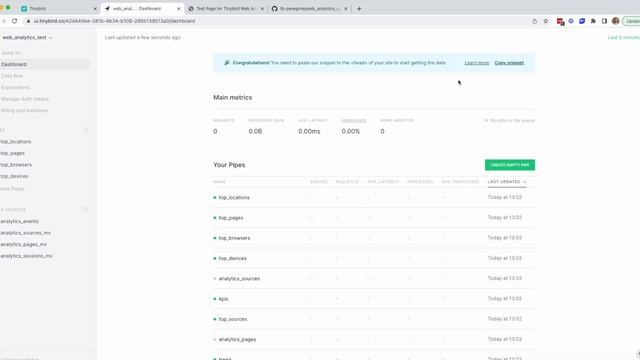Click the Update Chrome button

[x=631, y=21]
